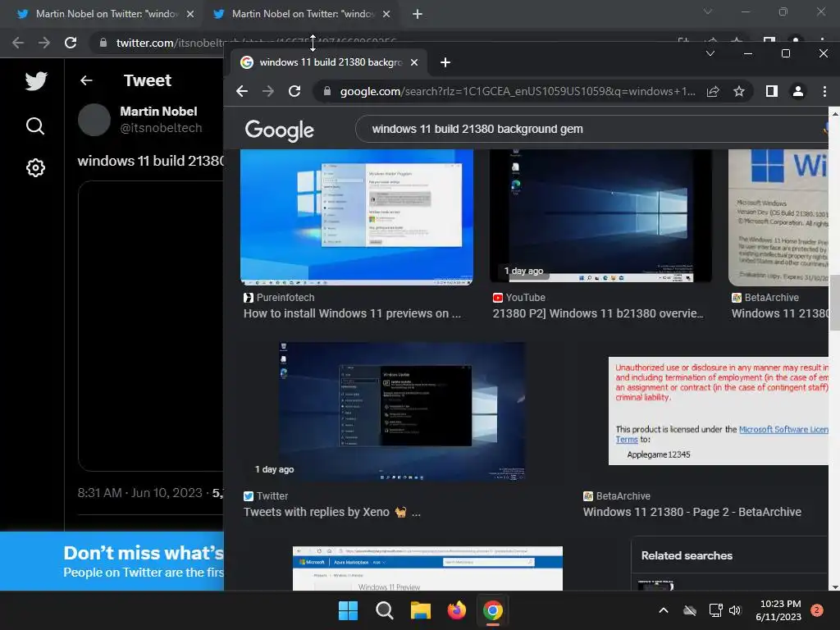840x630 pixels.
Task: Open tab search chevron in Twitter window
Action: [x=708, y=11]
